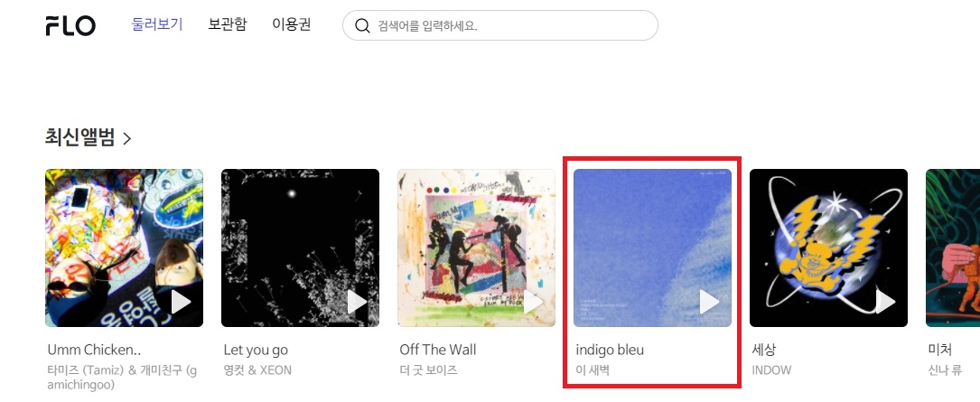Play the Off The Wall album
Screen dimensions: 980x402
click(x=534, y=302)
